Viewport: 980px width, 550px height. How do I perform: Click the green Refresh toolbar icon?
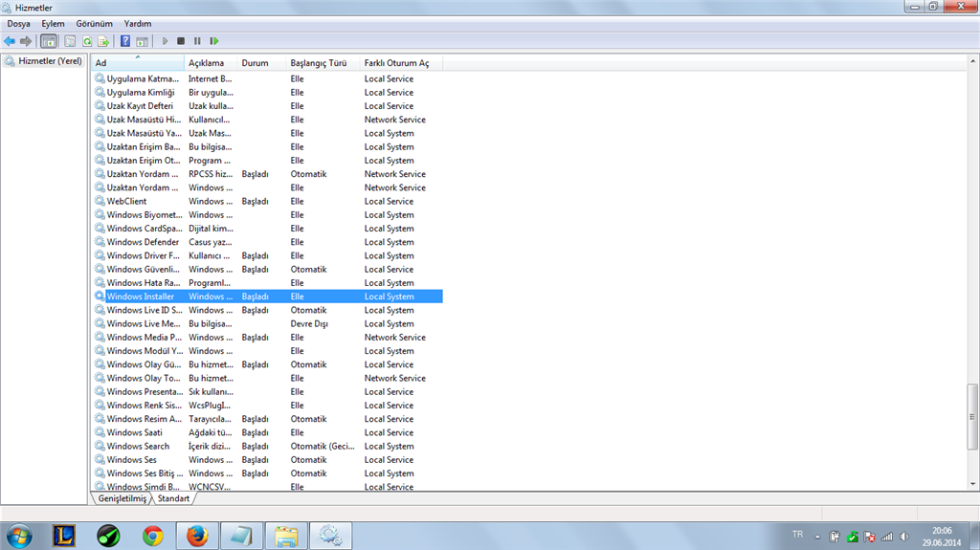tap(87, 41)
